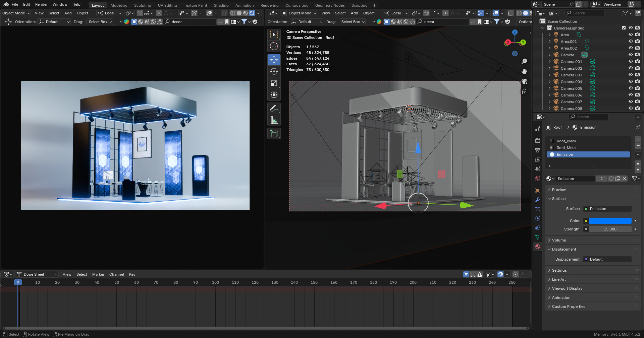The width and height of the screenshot is (644, 338).
Task: Disable Camera.006 in renders
Action: (x=637, y=95)
